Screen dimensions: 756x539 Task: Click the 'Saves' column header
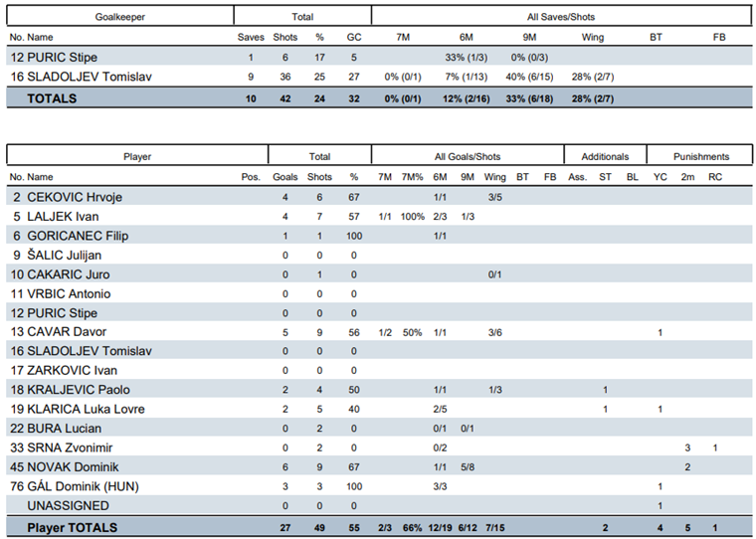coord(251,37)
